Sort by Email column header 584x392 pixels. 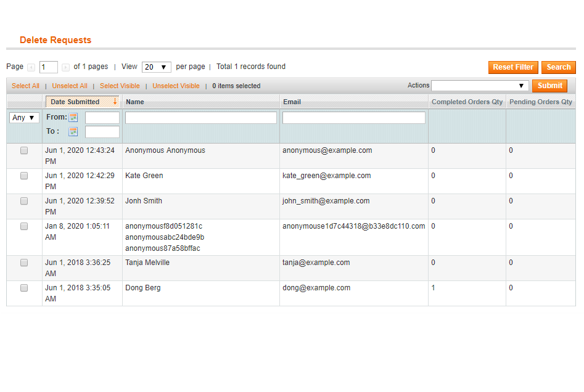coord(292,102)
